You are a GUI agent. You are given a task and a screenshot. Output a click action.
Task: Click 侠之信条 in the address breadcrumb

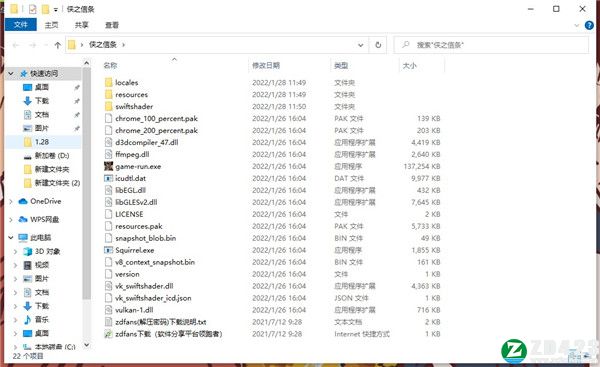[103, 45]
